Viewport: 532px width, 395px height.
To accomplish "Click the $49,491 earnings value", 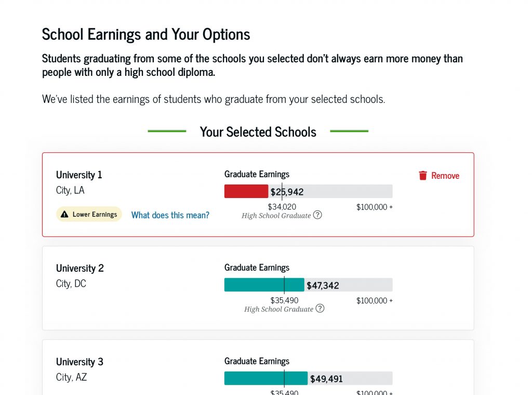I will coord(326,379).
